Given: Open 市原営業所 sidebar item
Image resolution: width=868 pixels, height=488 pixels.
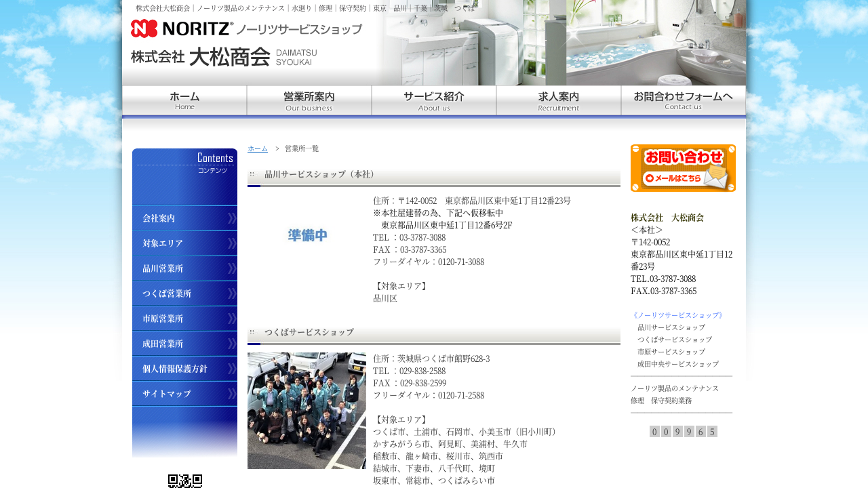Looking at the screenshot, I should [184, 319].
